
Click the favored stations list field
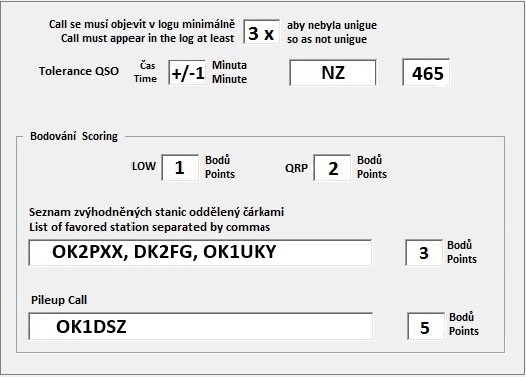point(200,252)
